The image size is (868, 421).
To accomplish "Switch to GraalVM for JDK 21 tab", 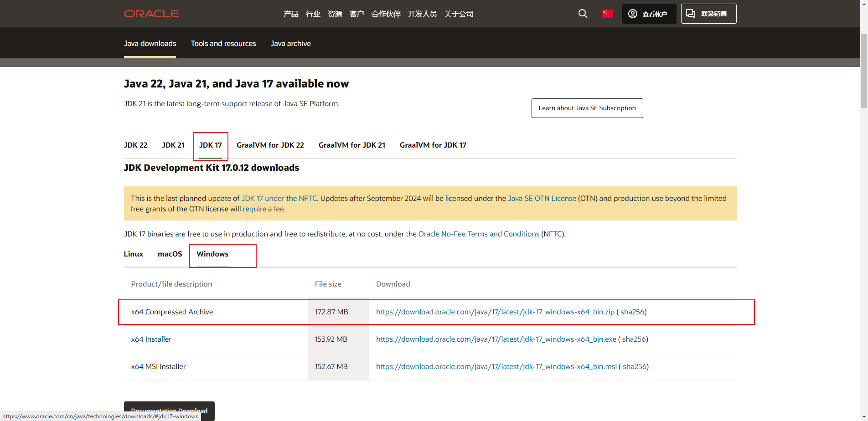I will pyautogui.click(x=352, y=145).
